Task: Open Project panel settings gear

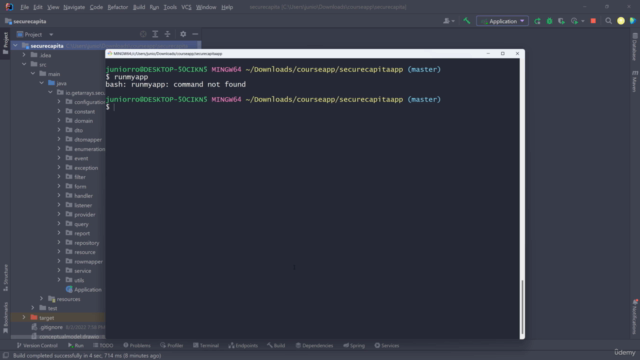Action: point(183,34)
